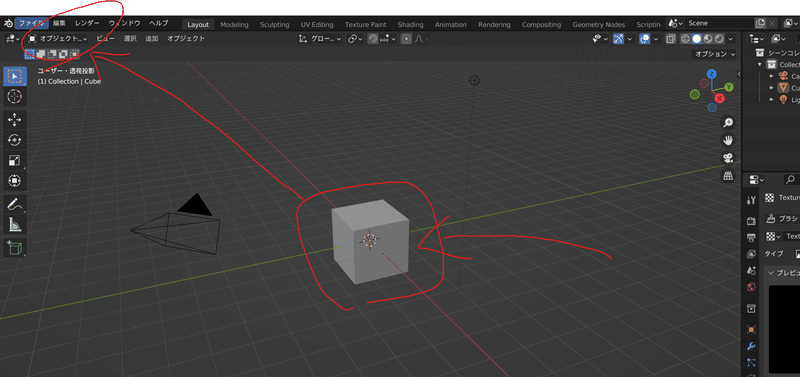800x377 pixels.
Task: Toggle X-ray display button
Action: (671, 39)
